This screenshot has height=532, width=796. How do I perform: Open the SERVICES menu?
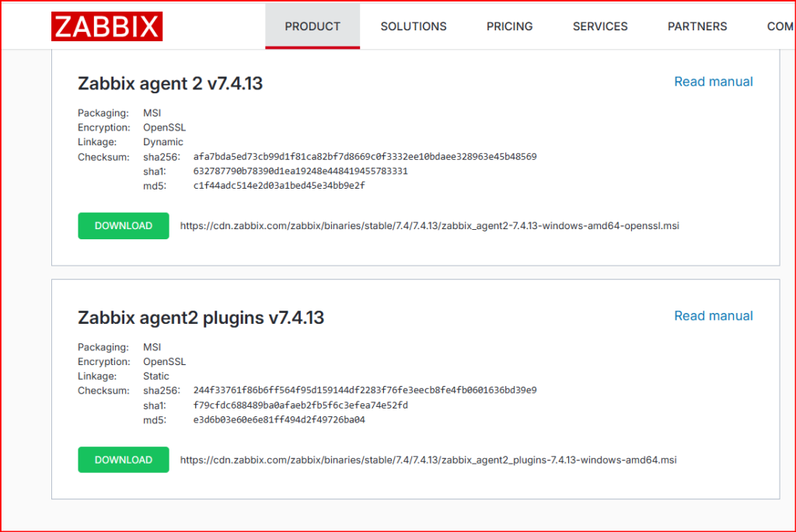(x=600, y=26)
